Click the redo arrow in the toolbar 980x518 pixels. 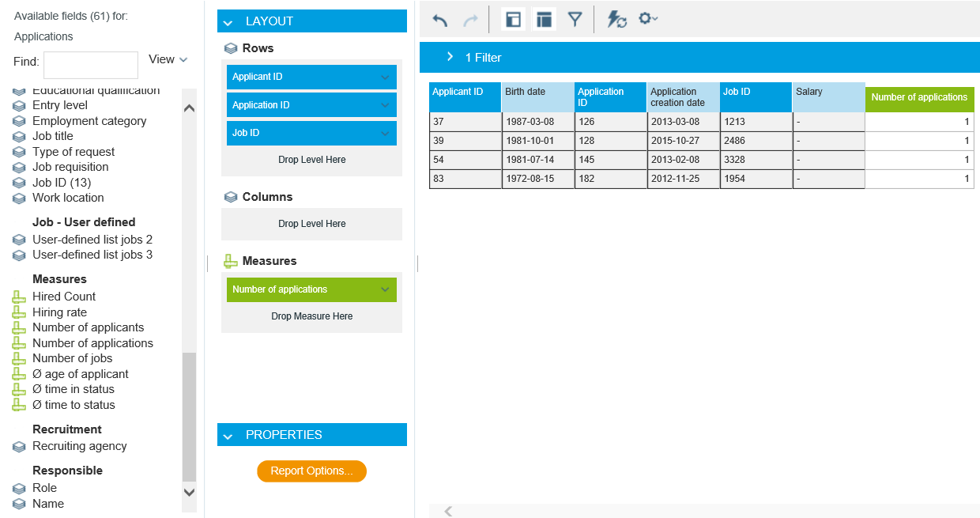point(470,20)
